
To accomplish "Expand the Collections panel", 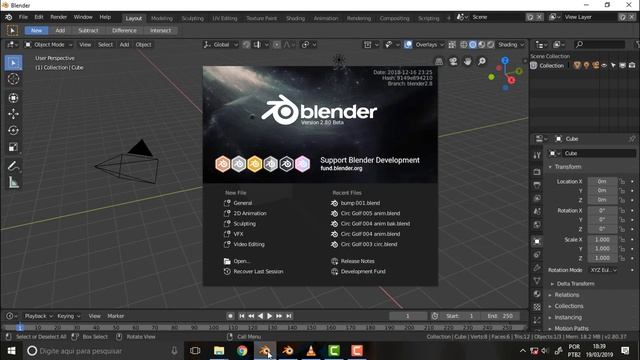I will [x=569, y=306].
